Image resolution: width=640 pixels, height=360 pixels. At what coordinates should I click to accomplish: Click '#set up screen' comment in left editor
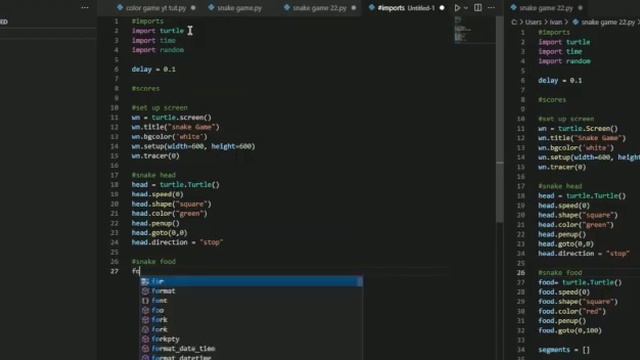point(160,108)
